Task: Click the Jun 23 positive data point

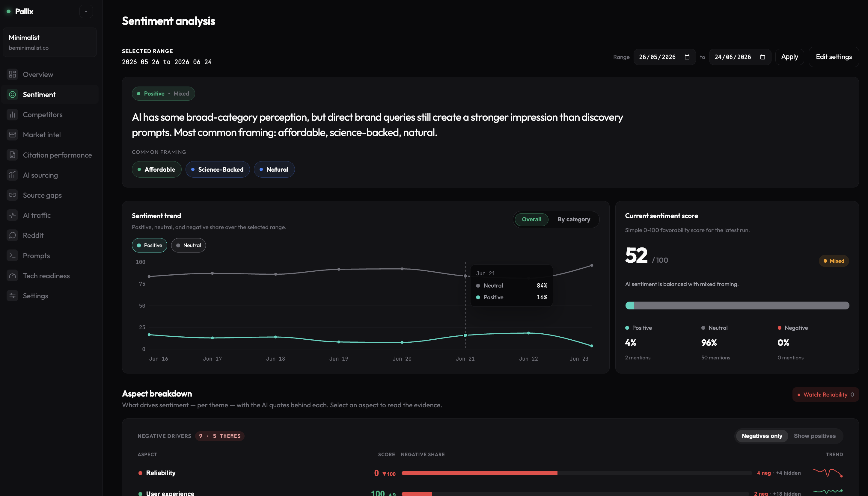Action: [x=592, y=346]
